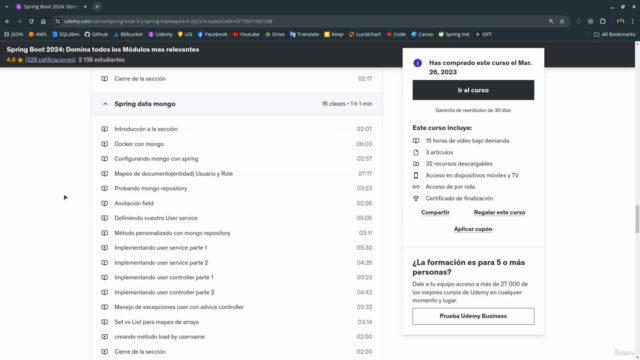Open the Udemy bookmark
The width and height of the screenshot is (640, 360).
tap(160, 34)
